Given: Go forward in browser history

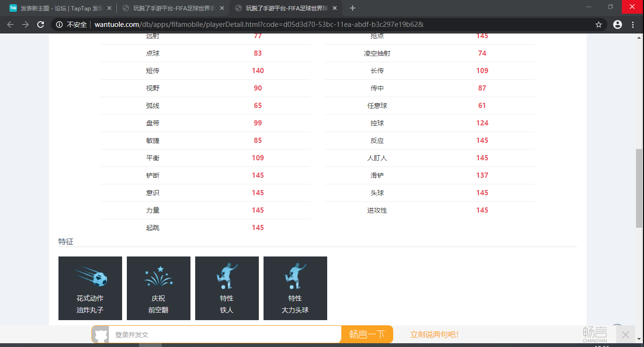Looking at the screenshot, I should click(25, 25).
